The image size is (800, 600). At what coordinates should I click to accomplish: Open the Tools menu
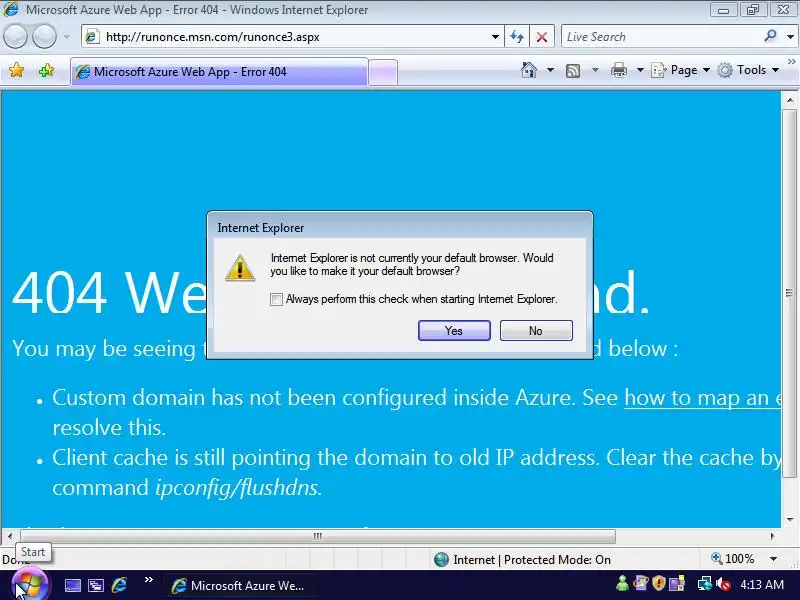[x=748, y=70]
